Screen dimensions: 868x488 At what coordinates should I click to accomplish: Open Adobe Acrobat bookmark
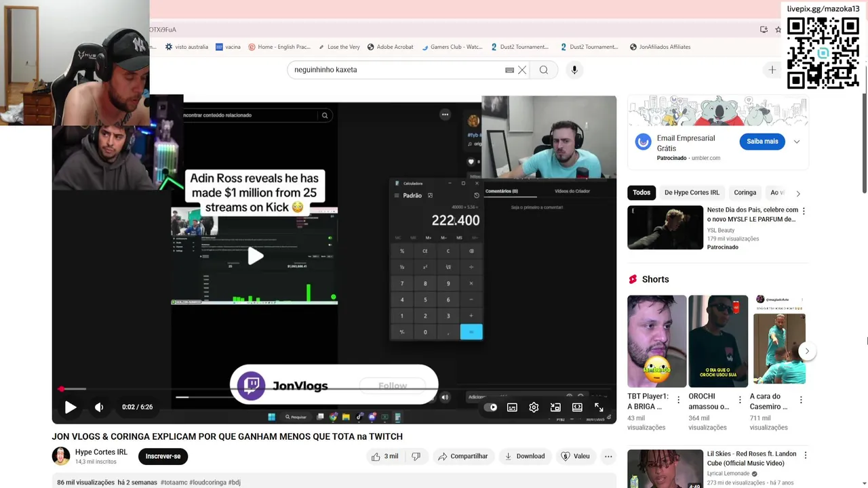(391, 47)
